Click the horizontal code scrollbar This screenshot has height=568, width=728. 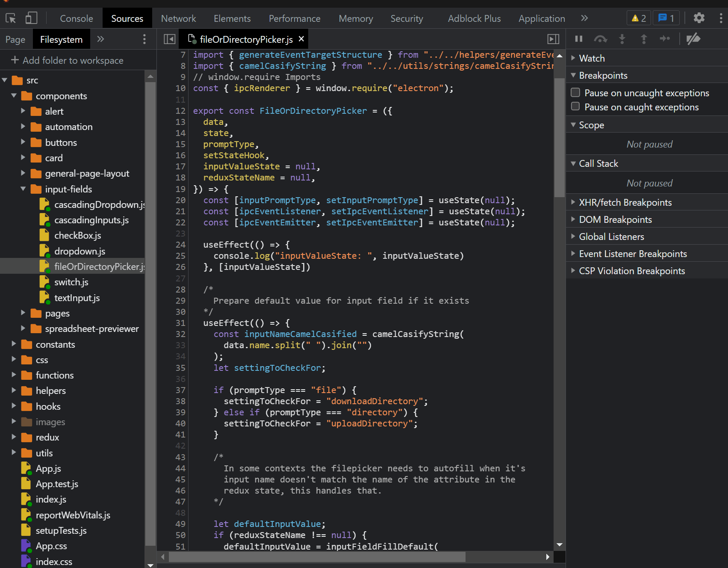tap(317, 557)
